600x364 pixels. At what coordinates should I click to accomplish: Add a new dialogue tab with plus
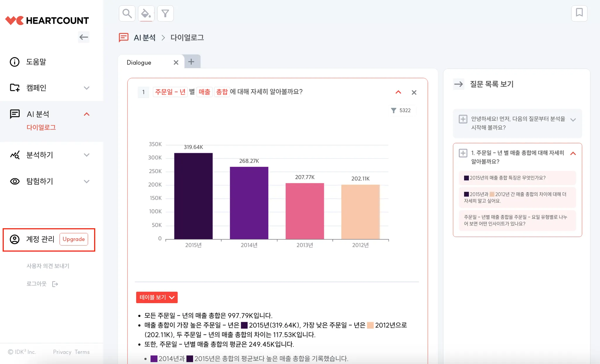click(191, 62)
